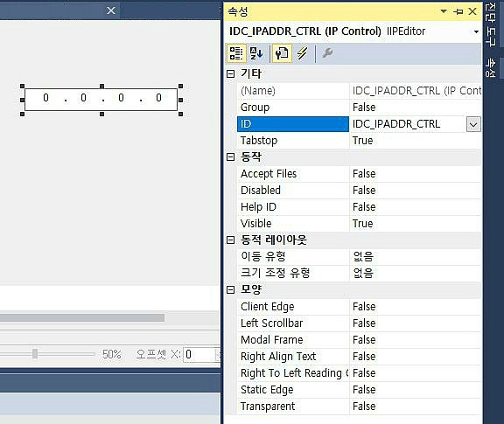Click the right-middle resize handle of IP control
504x424 pixels.
(180, 101)
